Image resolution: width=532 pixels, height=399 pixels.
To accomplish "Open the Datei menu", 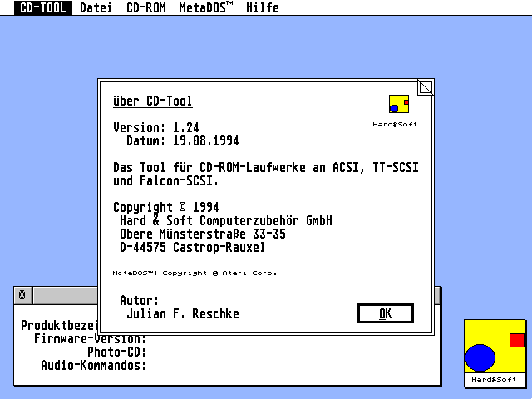I will [x=96, y=7].
